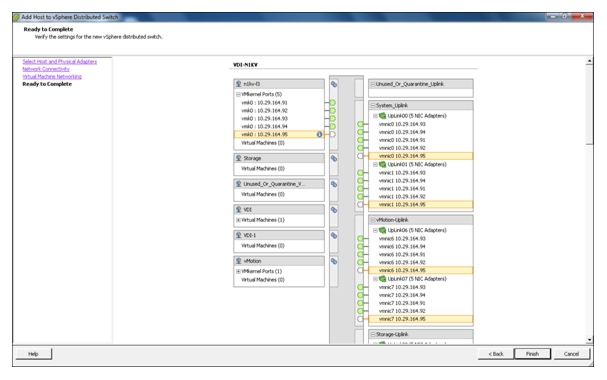This screenshot has height=380, width=607.
Task: Select the highlighted vmk0 : 10.29.164.95 row
Action: coord(279,134)
